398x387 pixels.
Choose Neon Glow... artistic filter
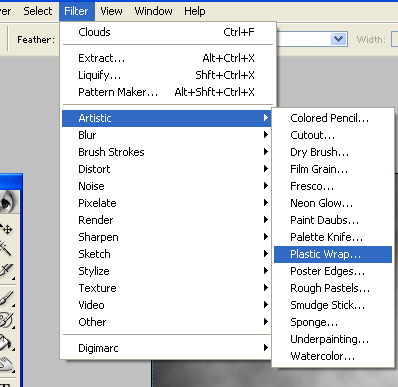[333, 203]
